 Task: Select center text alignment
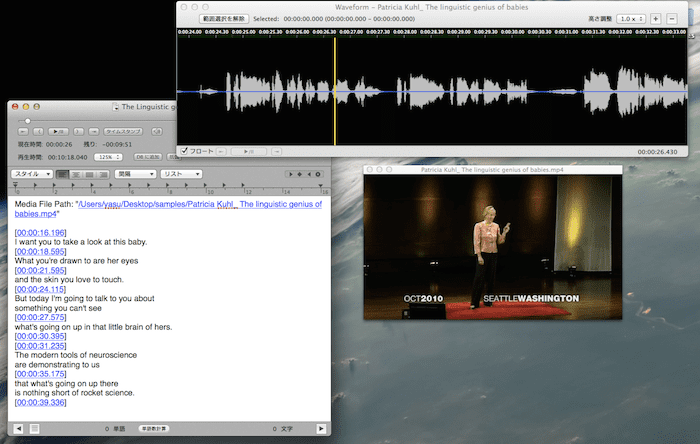pyautogui.click(x=76, y=174)
